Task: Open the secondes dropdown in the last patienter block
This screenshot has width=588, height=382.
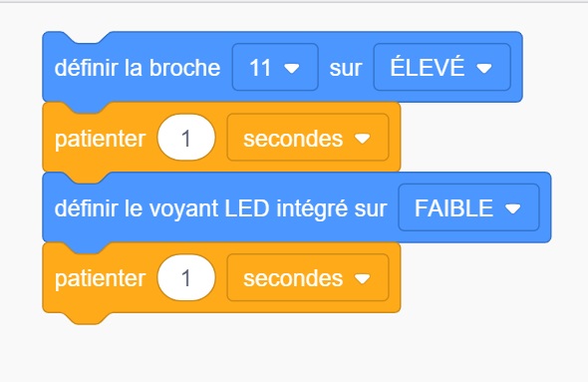Action: pos(308,277)
